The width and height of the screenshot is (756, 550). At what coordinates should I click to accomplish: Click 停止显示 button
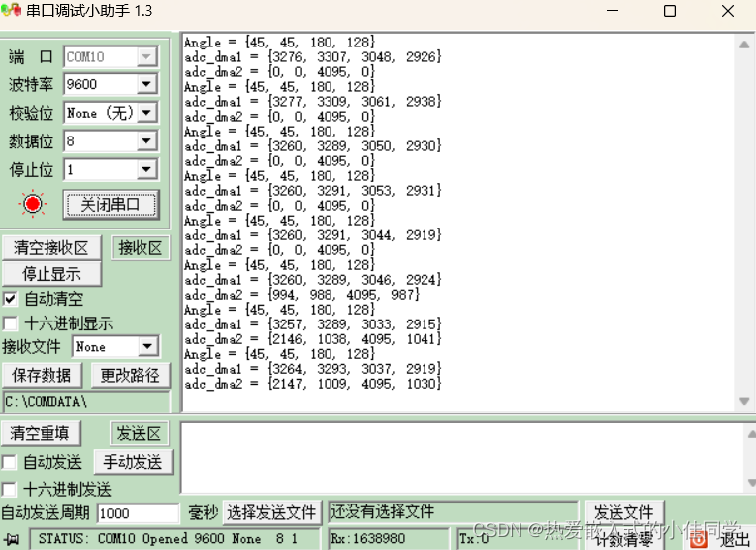click(51, 274)
